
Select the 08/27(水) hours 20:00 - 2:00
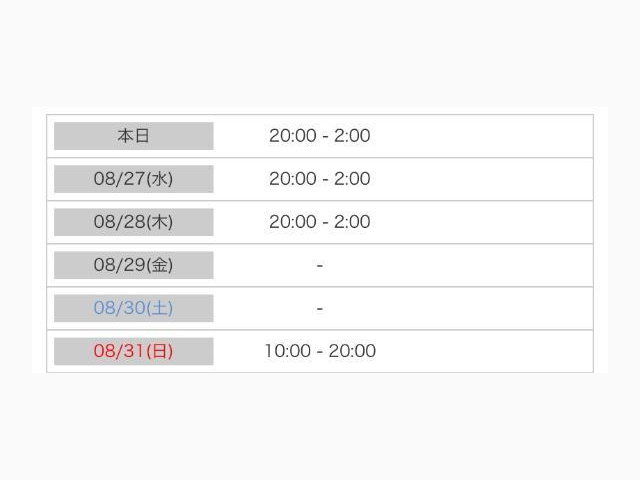(x=319, y=179)
